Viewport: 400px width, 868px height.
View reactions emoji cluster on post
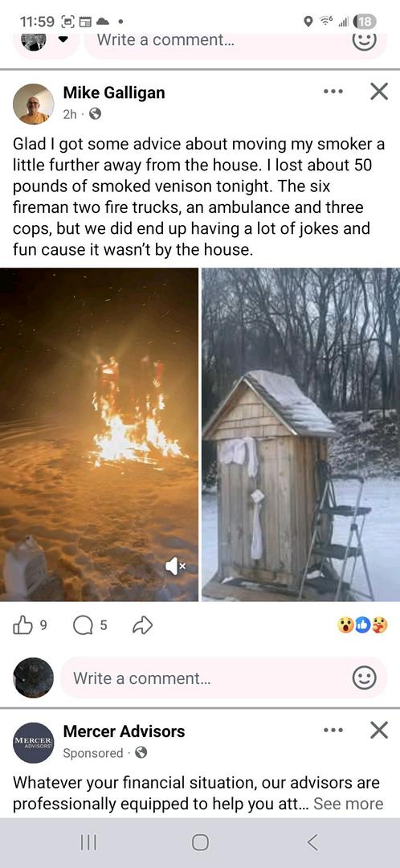(362, 625)
